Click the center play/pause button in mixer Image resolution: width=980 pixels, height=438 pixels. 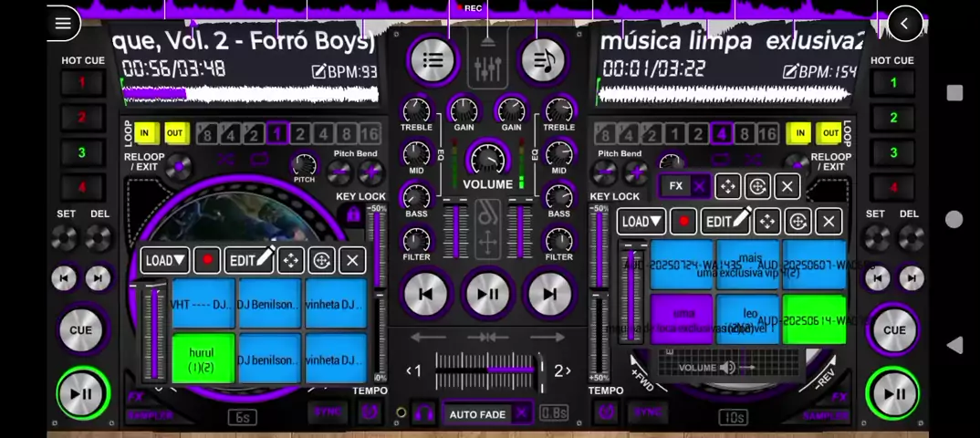(x=488, y=294)
